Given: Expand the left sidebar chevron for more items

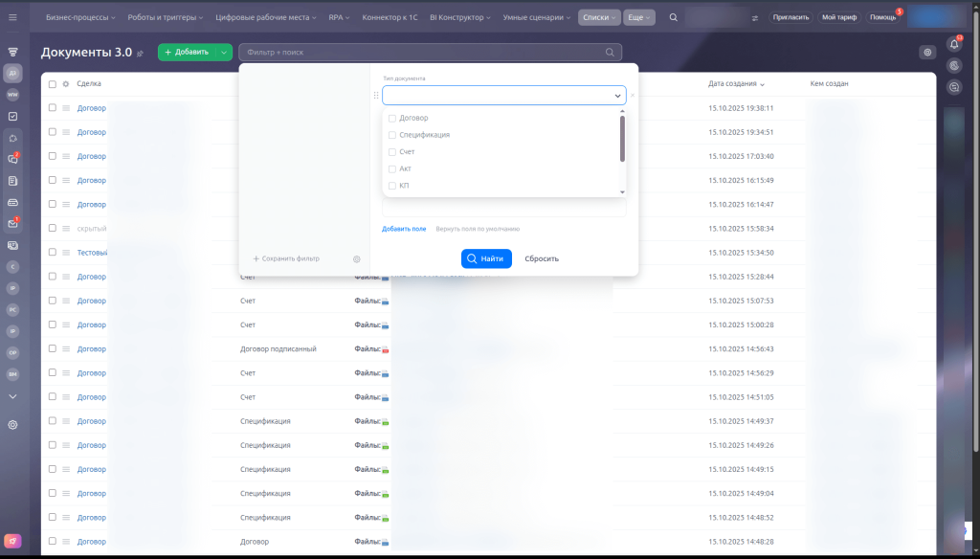Looking at the screenshot, I should click(x=12, y=395).
